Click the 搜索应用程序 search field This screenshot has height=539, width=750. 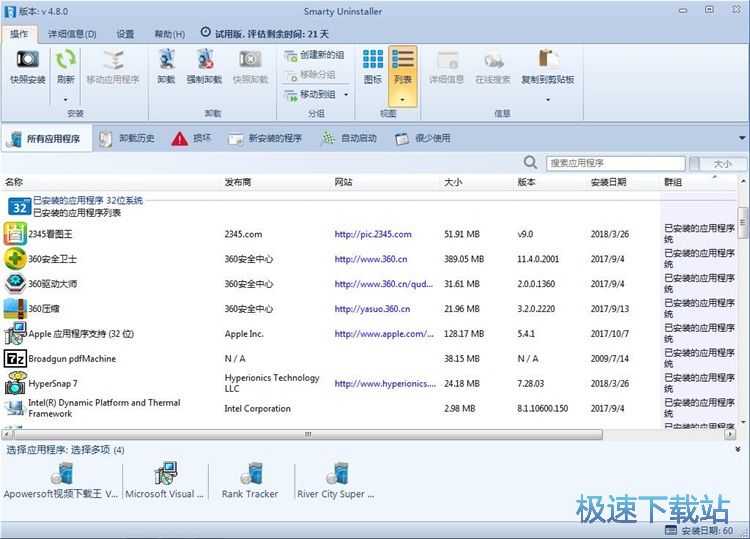pyautogui.click(x=614, y=163)
